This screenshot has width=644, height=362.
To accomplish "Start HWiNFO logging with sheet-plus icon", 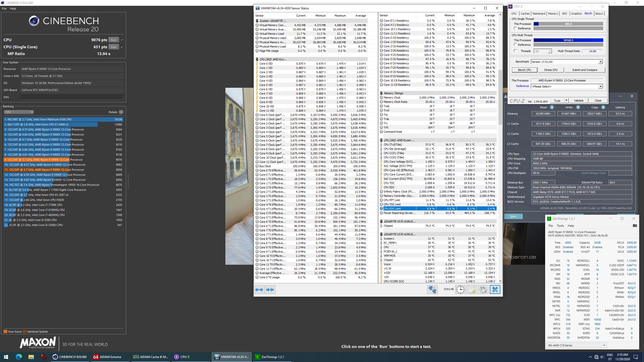I will point(472,290).
